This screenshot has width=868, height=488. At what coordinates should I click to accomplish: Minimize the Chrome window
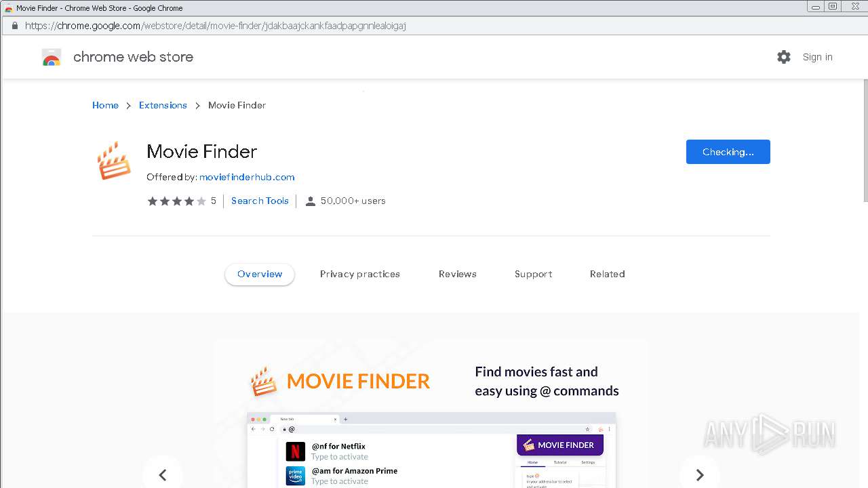tap(816, 6)
